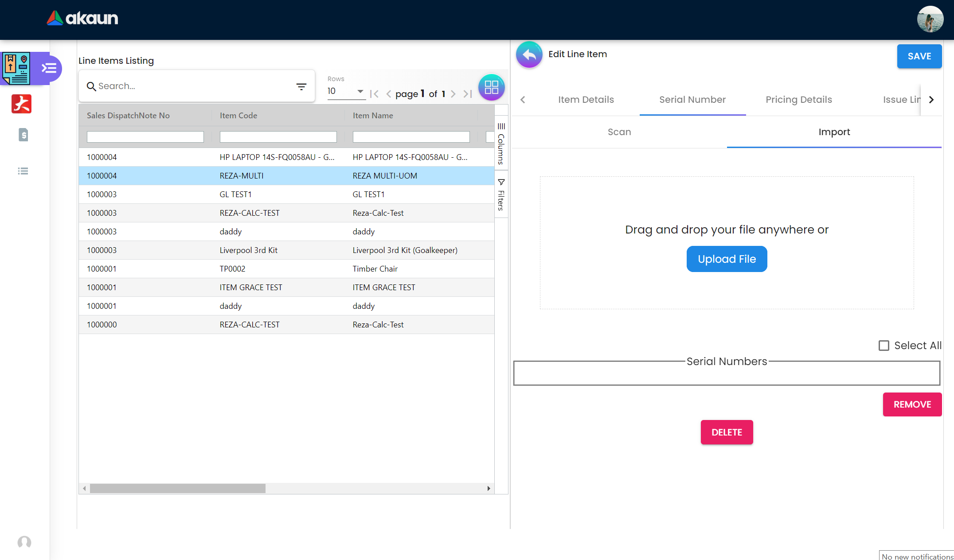
Task: Click the sidebar menu collapse icon
Action: pyautogui.click(x=49, y=68)
